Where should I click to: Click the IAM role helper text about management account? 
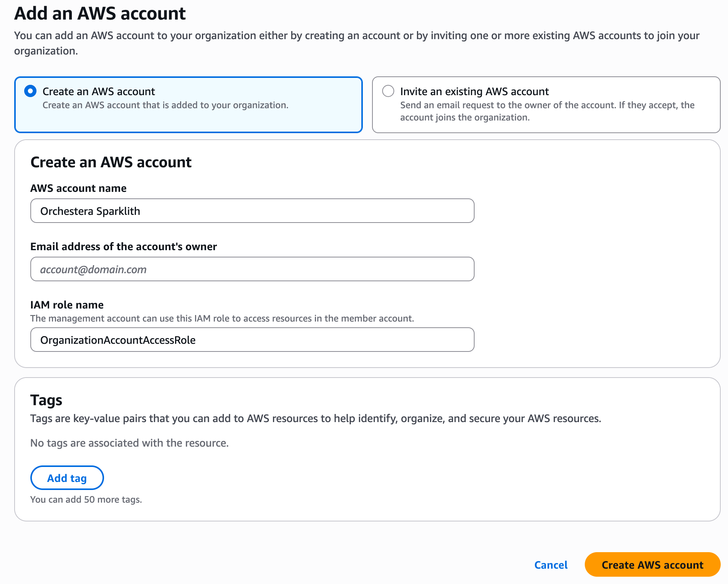point(222,318)
